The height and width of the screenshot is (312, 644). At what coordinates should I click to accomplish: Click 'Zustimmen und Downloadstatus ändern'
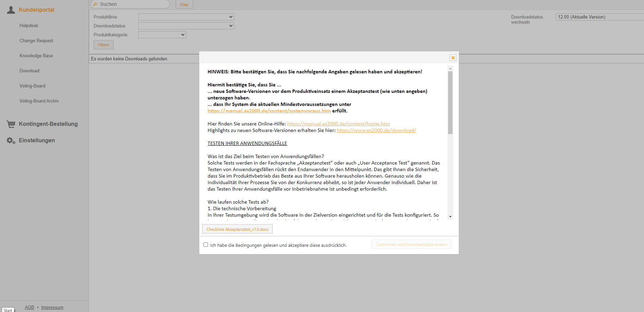tap(412, 244)
